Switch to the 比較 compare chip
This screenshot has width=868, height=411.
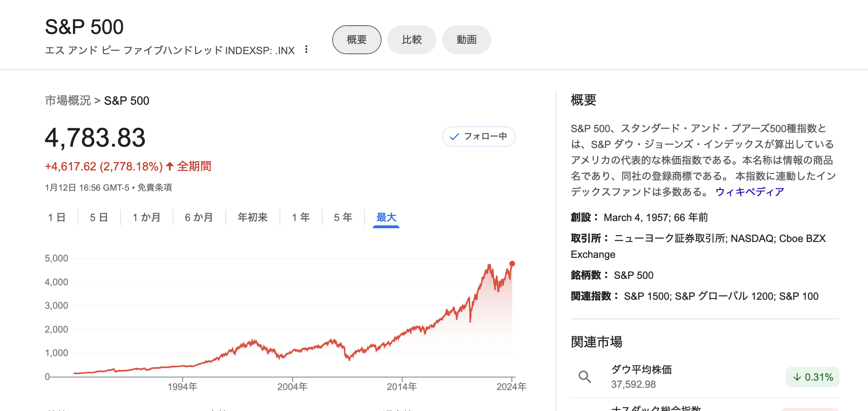(411, 40)
